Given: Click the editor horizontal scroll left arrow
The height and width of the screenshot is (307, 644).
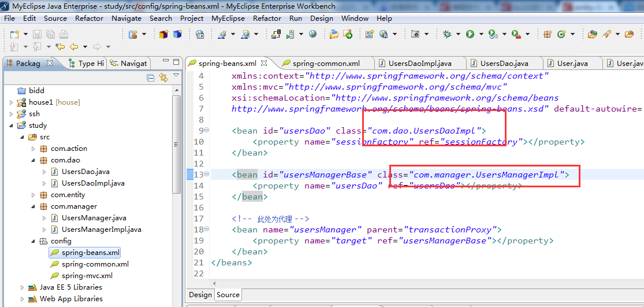Looking at the screenshot, I should (214, 283).
